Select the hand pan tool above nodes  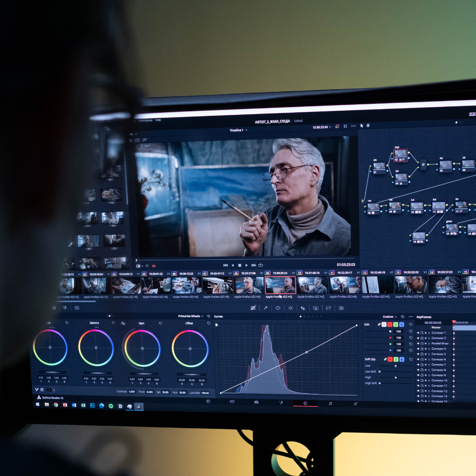coord(368,126)
